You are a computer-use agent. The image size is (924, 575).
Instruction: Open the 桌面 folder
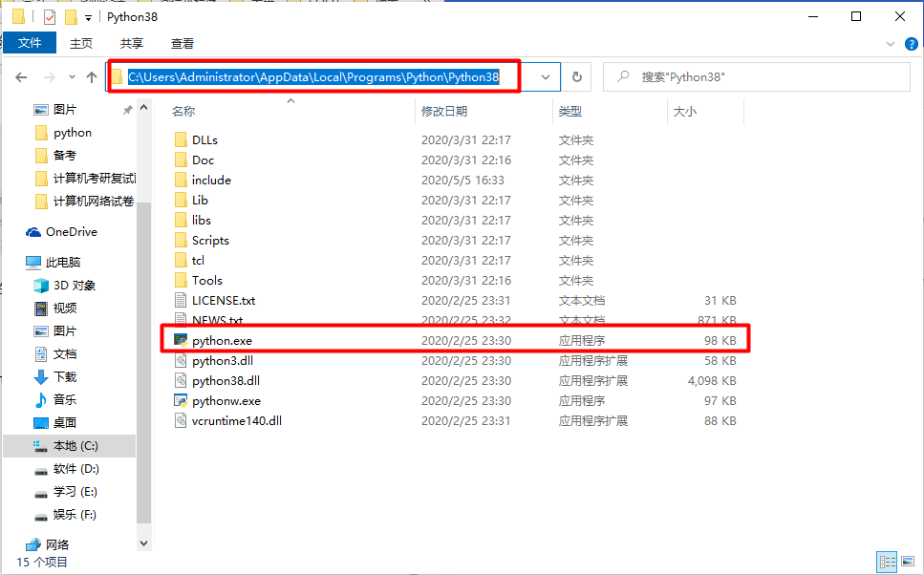click(65, 423)
